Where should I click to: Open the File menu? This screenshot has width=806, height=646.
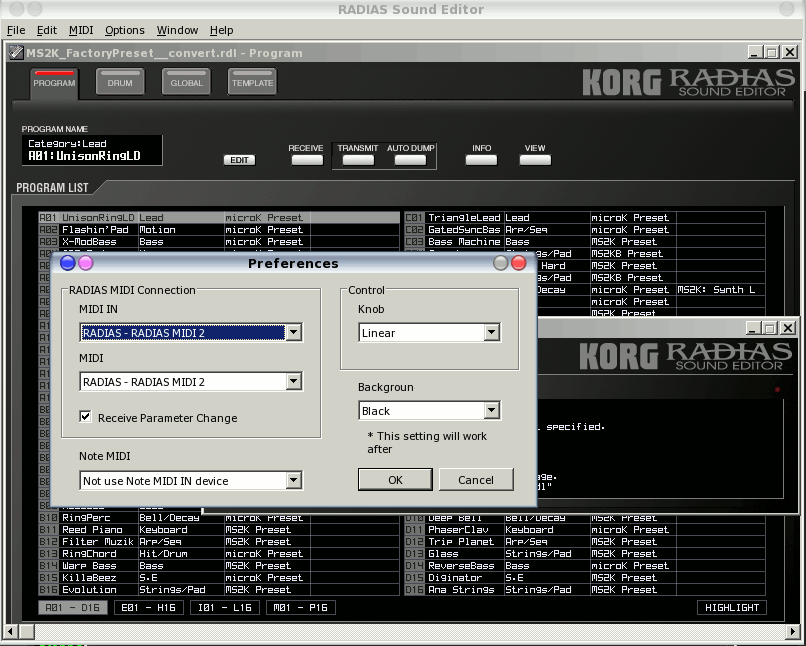16,30
